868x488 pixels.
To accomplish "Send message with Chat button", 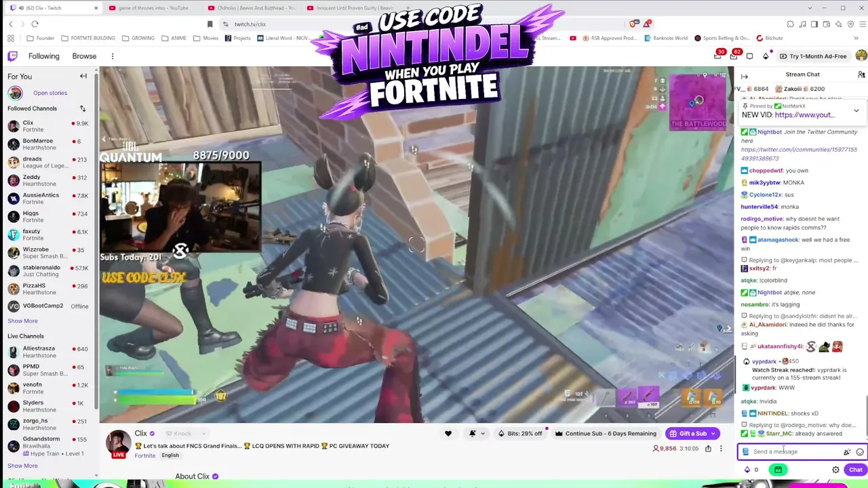I will point(855,470).
